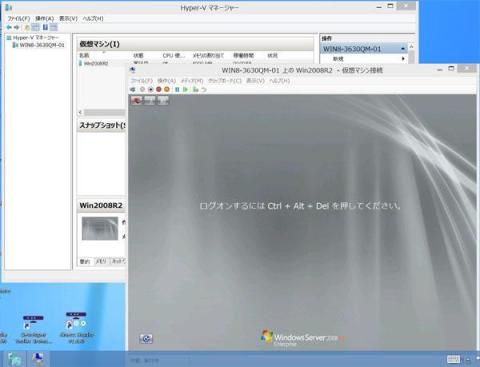This screenshot has width=480, height=367.
Task: Open Action menu in VM connection window
Action: [166, 81]
